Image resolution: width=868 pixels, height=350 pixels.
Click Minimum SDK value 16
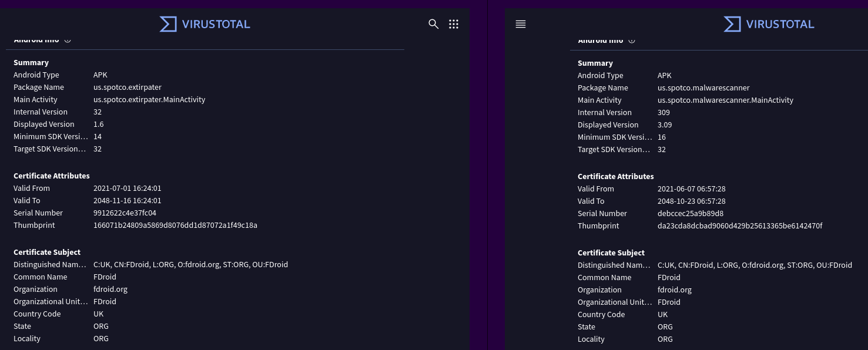[662, 137]
